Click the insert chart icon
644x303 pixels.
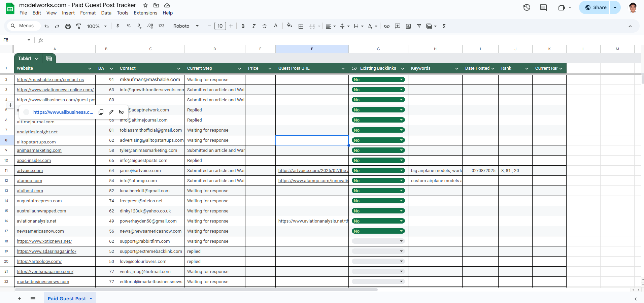tap(408, 26)
